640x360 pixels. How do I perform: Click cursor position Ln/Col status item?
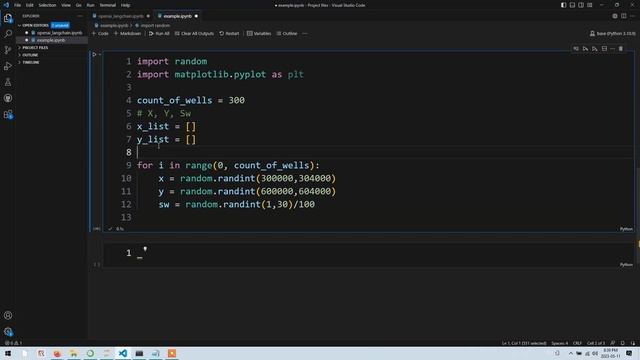524,343
